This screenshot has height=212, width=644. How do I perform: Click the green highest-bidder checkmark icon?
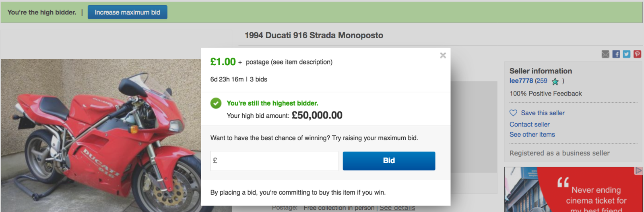pyautogui.click(x=216, y=103)
